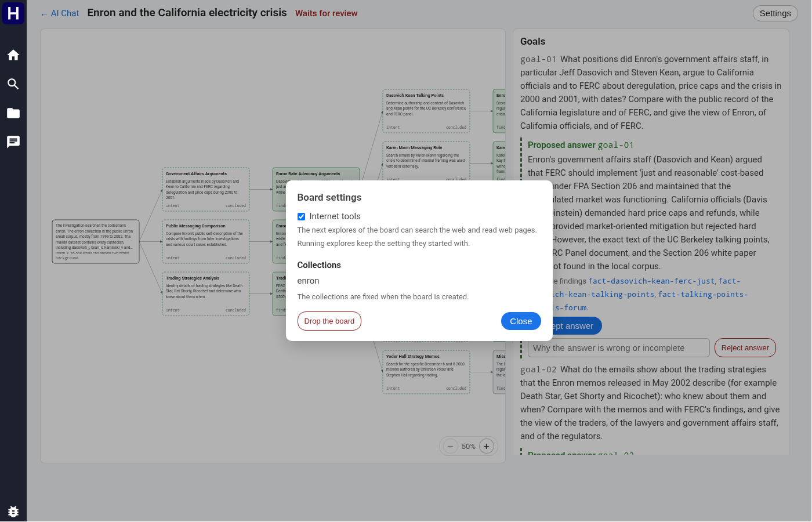
Task: Open Settings in the top right
Action: (775, 13)
